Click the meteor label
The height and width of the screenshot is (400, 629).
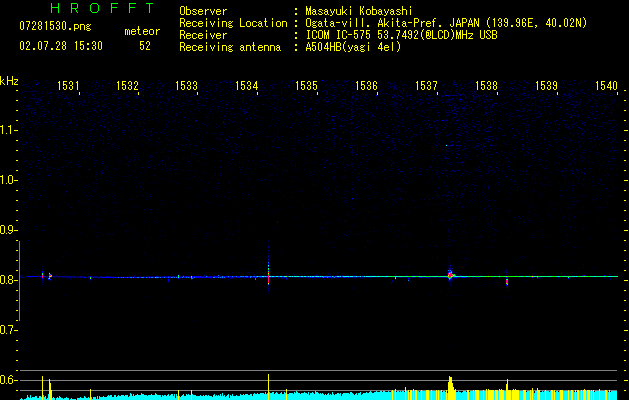point(142,31)
